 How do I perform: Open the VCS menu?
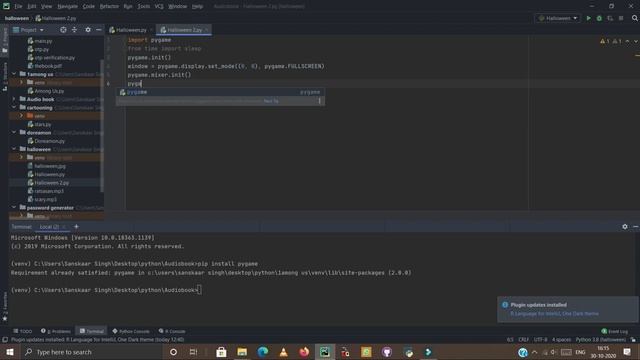click(x=159, y=7)
